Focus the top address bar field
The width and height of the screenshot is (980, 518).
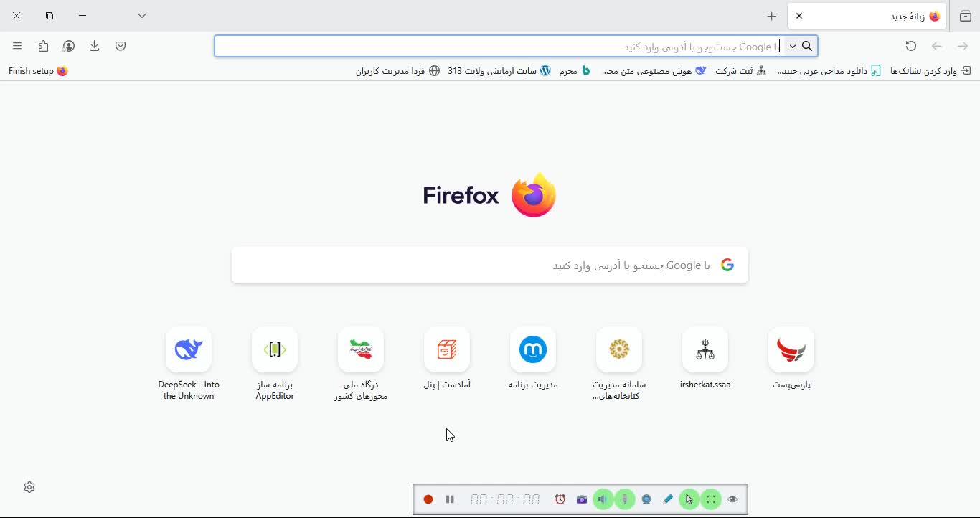tap(516, 46)
